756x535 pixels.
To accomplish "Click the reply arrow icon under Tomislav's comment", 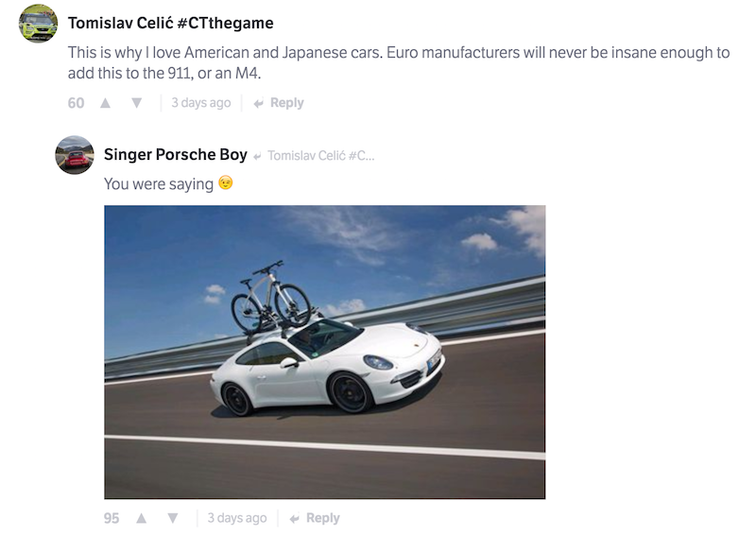I will (x=258, y=104).
